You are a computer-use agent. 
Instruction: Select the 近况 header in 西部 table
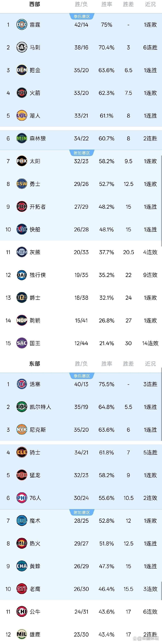coord(150,4)
